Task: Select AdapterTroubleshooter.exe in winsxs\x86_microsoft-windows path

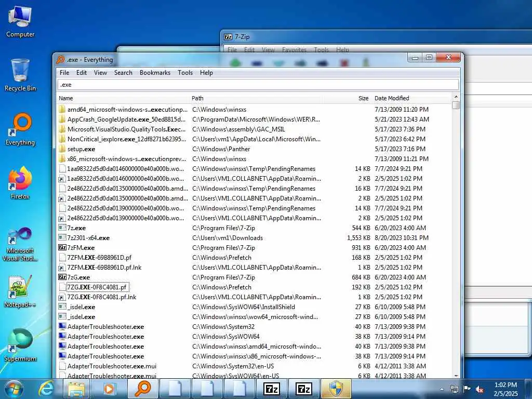Action: pyautogui.click(x=105, y=356)
